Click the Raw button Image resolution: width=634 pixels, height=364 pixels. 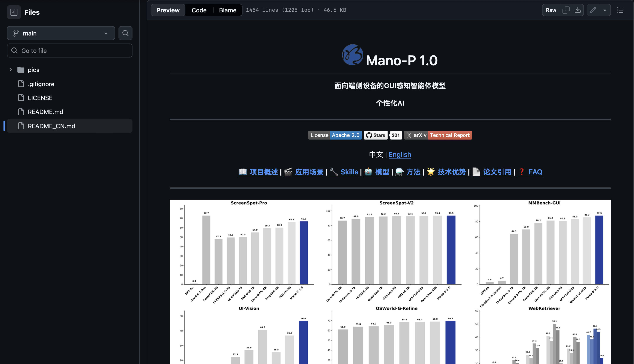(551, 10)
